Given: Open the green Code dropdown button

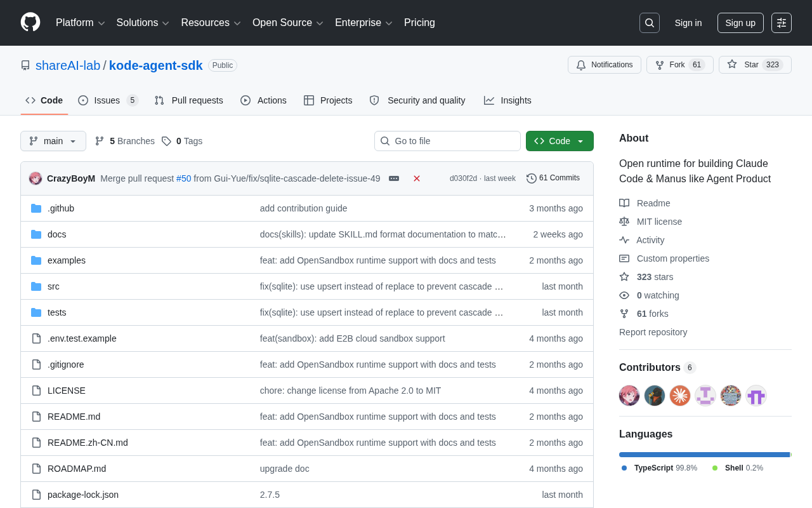Looking at the screenshot, I should tap(560, 141).
